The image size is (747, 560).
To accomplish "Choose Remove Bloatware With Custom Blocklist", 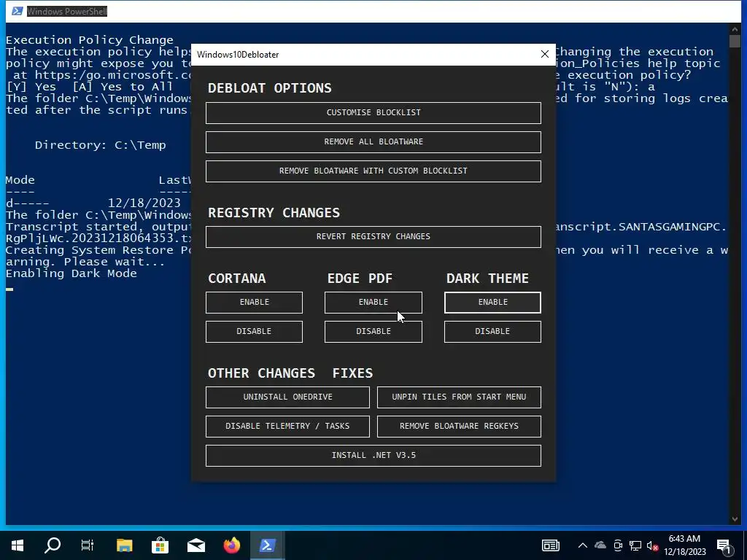I will click(x=373, y=171).
